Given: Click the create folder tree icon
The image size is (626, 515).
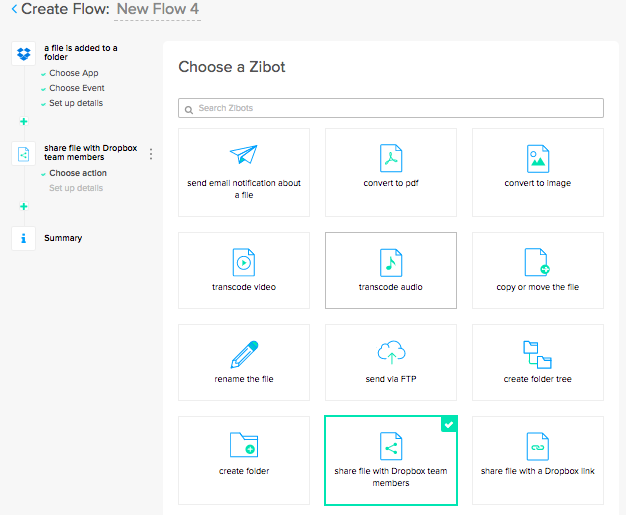Looking at the screenshot, I should (537, 354).
